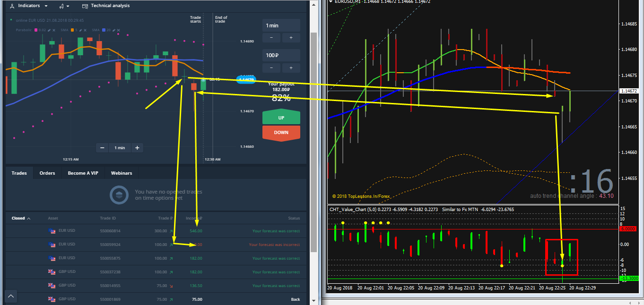
Task: Click the empty-trades shield icon
Action: click(119, 195)
